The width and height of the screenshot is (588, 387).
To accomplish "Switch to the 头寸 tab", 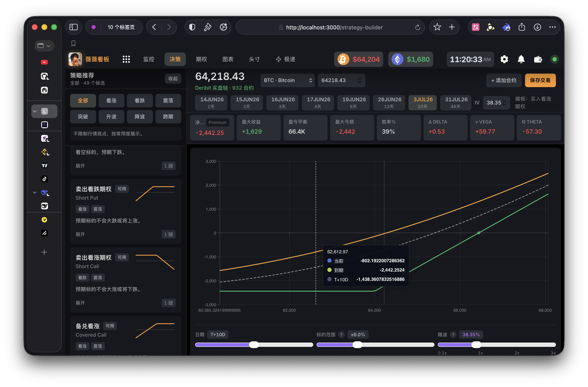I will 254,59.
